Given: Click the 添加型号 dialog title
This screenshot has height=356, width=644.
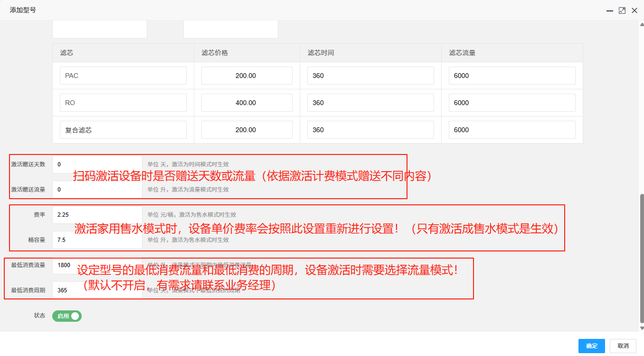Looking at the screenshot, I should tap(23, 10).
